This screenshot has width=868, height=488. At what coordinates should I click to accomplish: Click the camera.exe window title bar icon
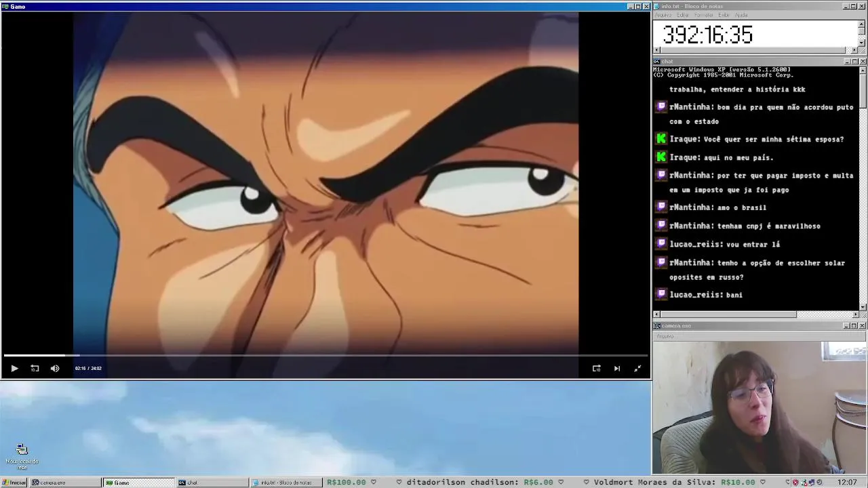point(657,325)
